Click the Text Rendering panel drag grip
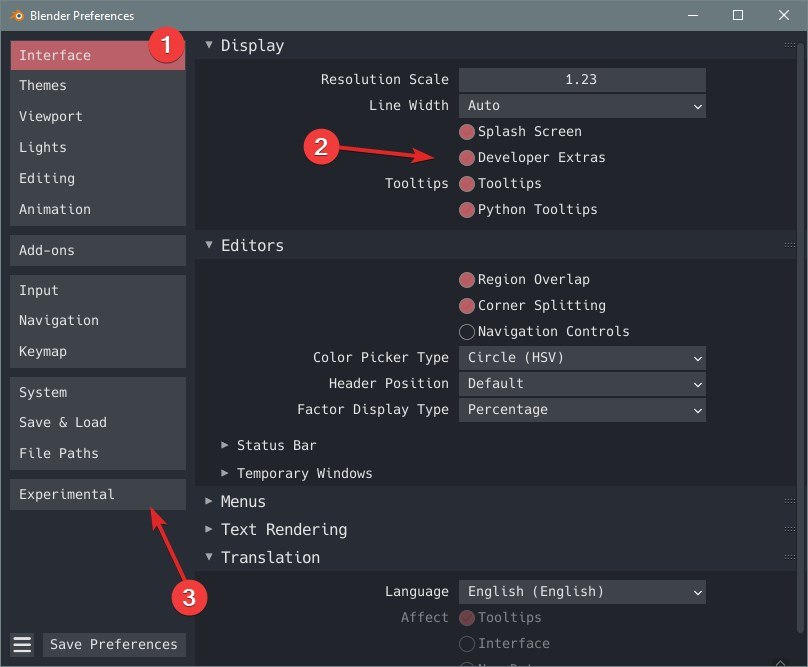 (789, 529)
